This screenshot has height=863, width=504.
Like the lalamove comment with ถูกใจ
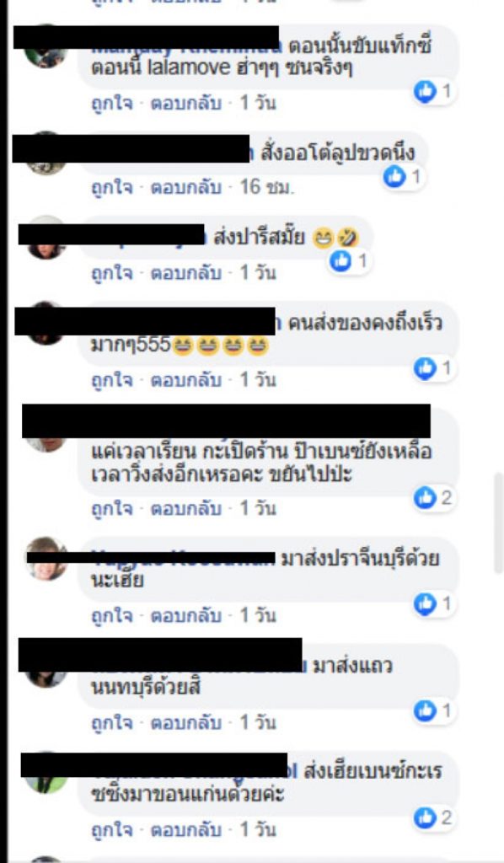pyautogui.click(x=112, y=103)
